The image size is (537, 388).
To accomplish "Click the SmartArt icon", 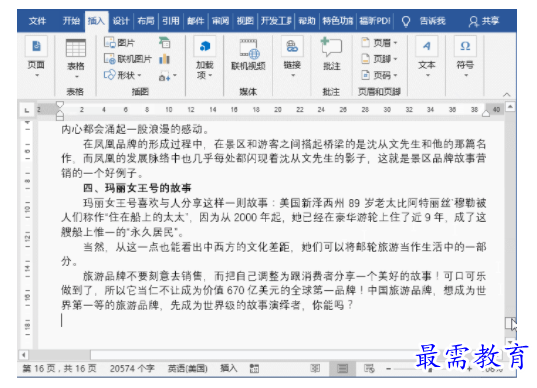I will pos(165,43).
